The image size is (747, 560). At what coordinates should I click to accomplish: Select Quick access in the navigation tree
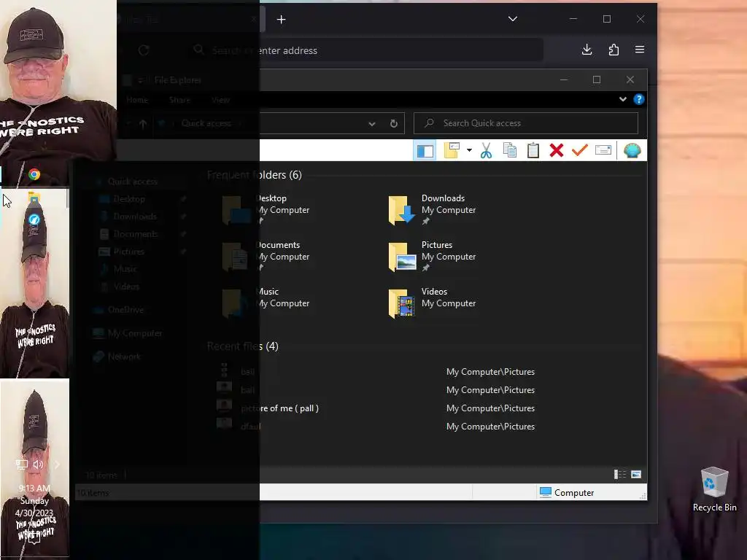(133, 182)
